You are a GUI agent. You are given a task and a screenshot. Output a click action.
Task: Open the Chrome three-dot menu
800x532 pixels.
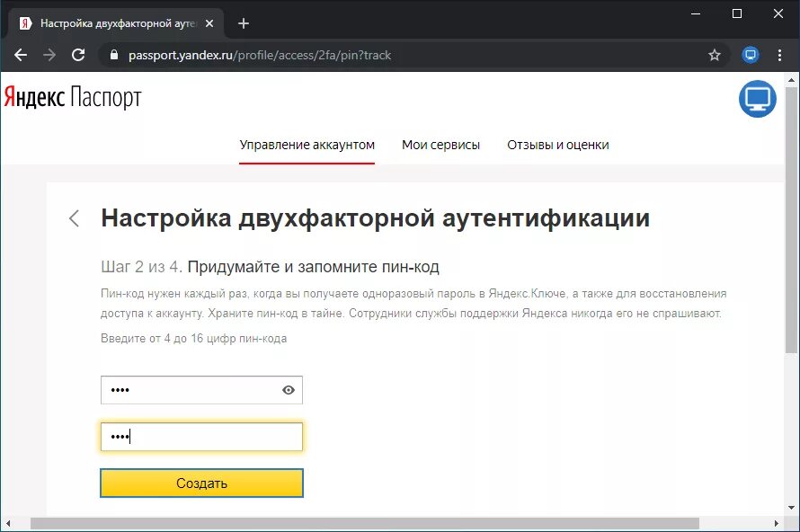779,55
